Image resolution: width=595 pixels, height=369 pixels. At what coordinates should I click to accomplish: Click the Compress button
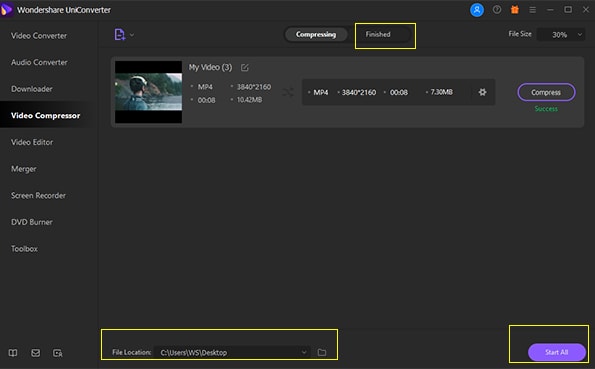point(546,92)
